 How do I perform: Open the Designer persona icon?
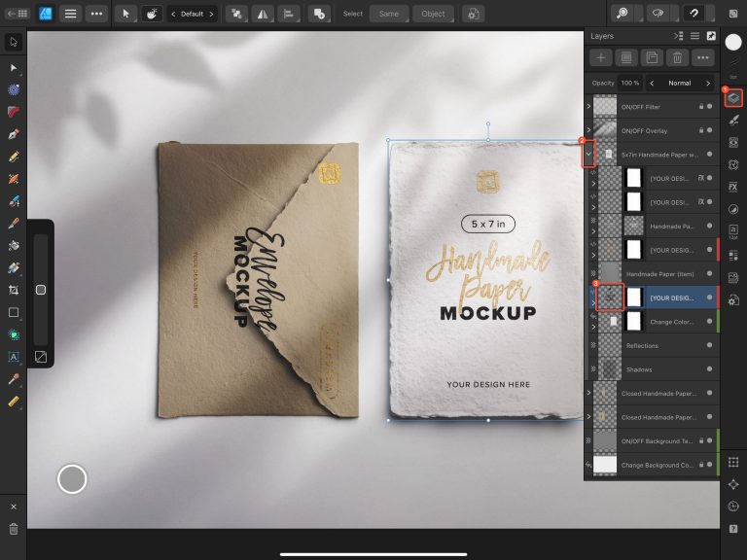pos(46,14)
